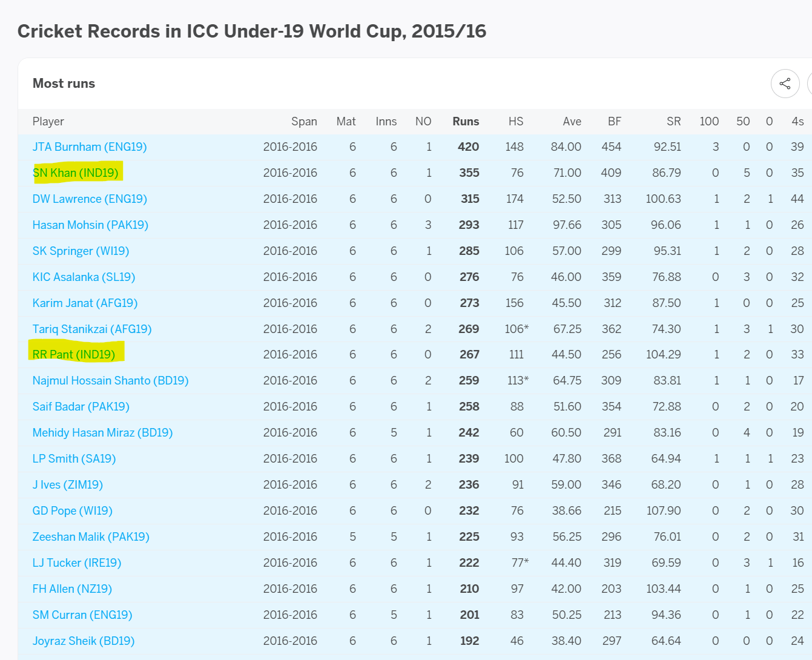The width and height of the screenshot is (812, 660).
Task: Click the Mat column header
Action: [x=346, y=121]
